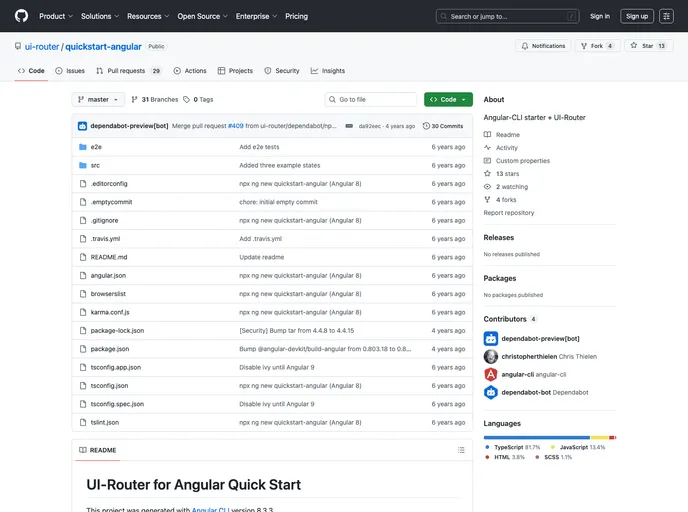The image size is (688, 512).
Task: Switch to the Code tab
Action: point(31,71)
